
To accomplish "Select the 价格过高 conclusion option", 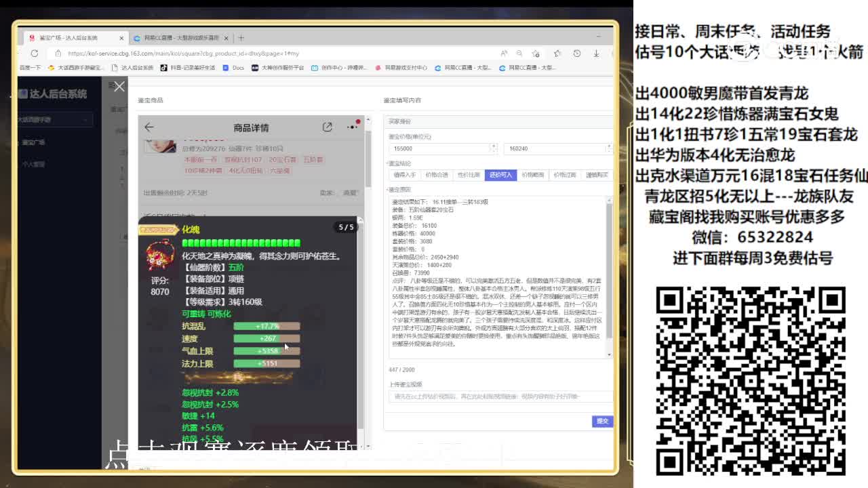I will 564,175.
